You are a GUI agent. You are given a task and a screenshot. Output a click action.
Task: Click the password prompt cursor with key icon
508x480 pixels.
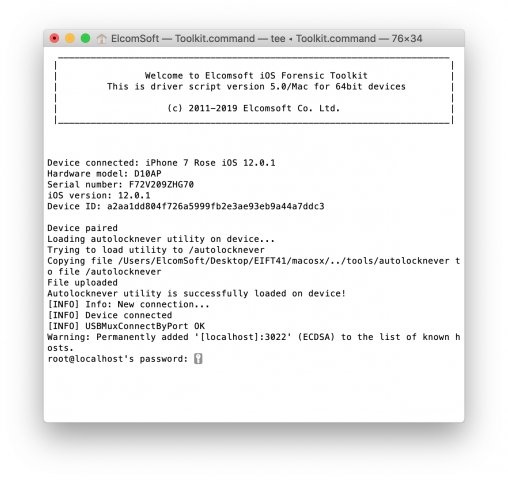(198, 359)
